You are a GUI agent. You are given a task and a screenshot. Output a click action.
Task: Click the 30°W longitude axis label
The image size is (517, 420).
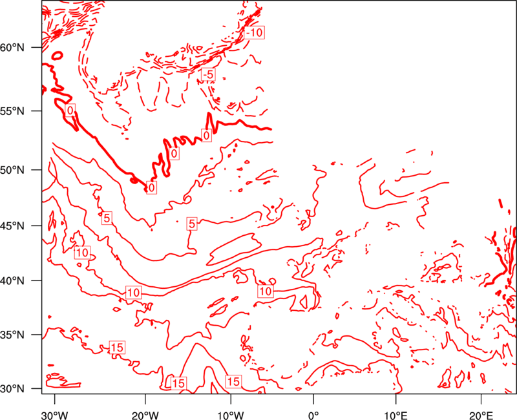(x=54, y=415)
